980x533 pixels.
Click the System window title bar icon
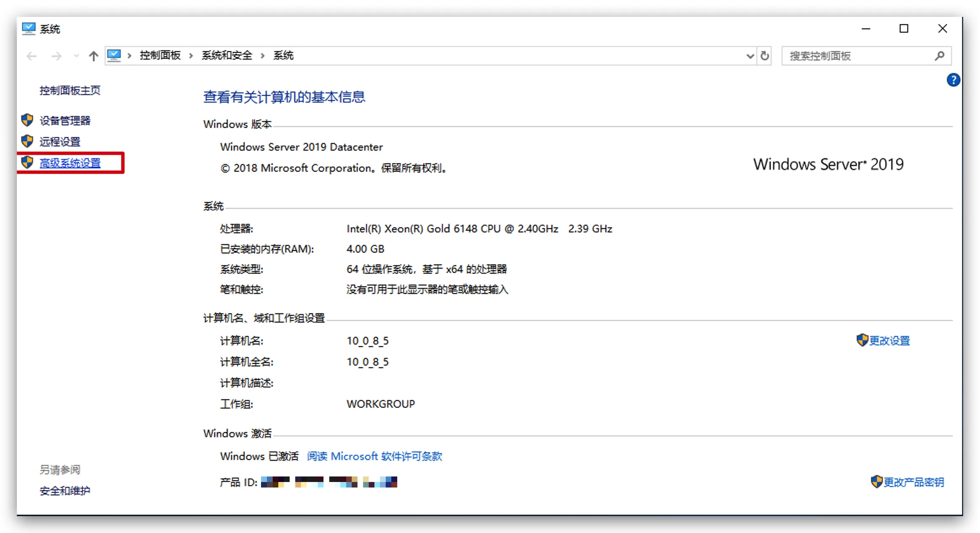[29, 29]
